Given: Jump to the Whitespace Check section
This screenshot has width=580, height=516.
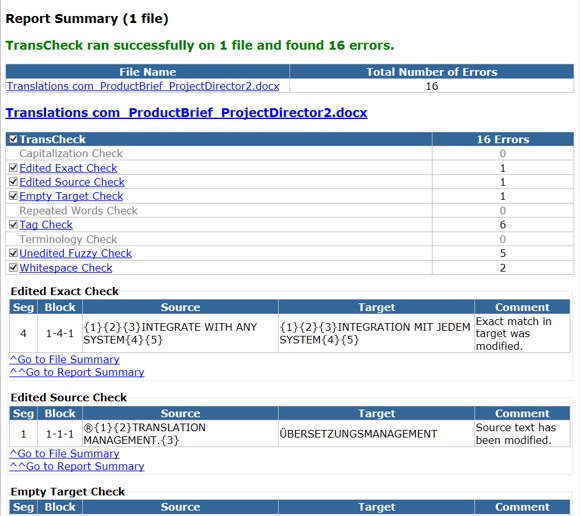Looking at the screenshot, I should (x=65, y=268).
